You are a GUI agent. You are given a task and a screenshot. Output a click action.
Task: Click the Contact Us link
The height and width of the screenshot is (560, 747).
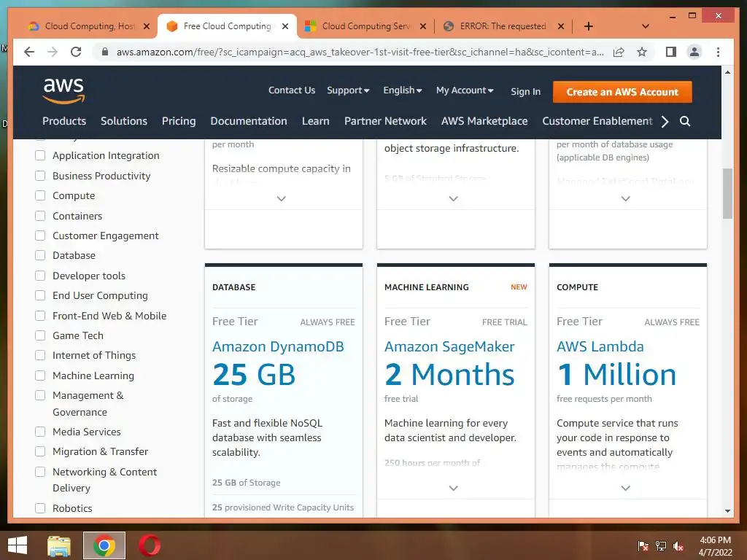point(292,90)
